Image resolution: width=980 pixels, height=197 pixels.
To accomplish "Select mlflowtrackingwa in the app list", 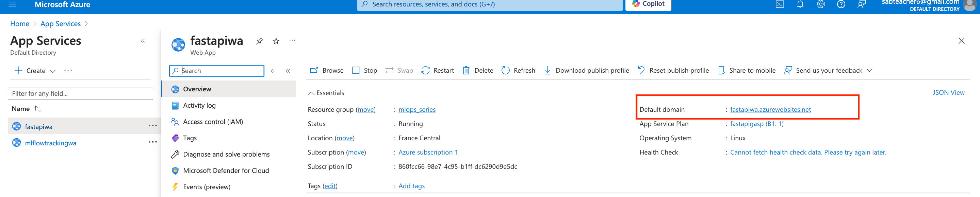I will [x=51, y=143].
